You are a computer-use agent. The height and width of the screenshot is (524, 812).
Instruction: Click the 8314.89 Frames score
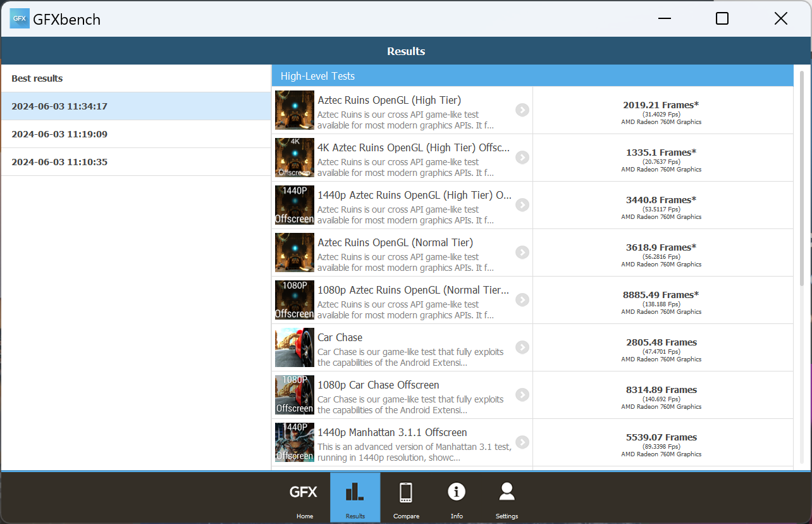click(661, 390)
